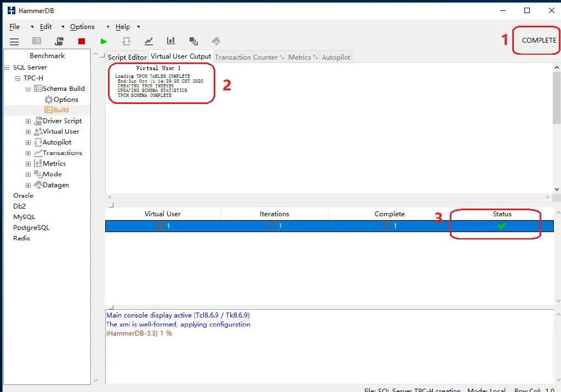
Task: Click the COMPLETE status label
Action: point(539,41)
